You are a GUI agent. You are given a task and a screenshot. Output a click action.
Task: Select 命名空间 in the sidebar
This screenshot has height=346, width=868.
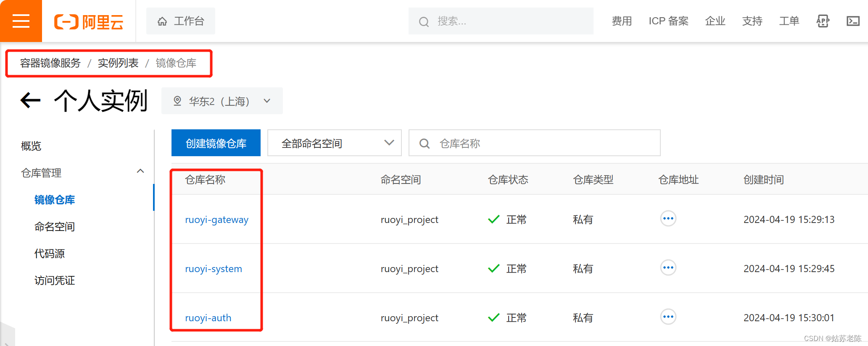point(55,227)
